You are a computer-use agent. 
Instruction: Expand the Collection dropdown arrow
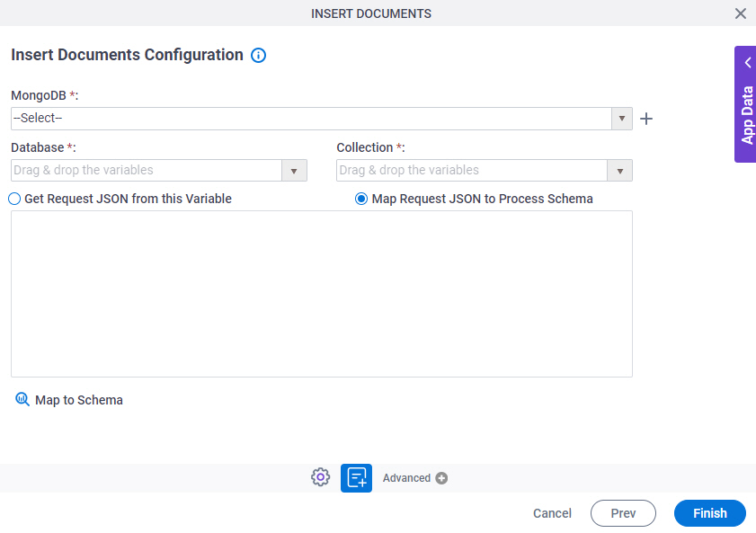619,171
